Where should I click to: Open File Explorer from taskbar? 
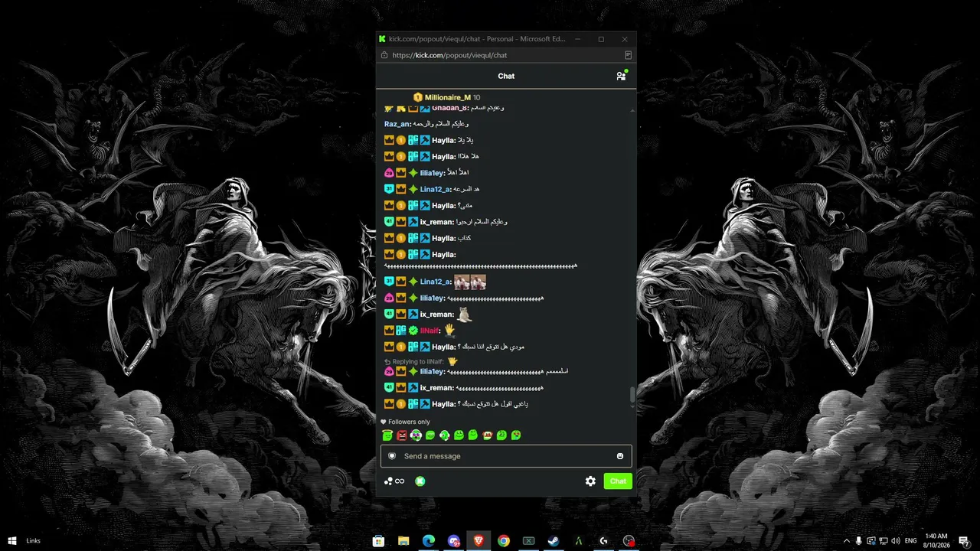click(403, 541)
